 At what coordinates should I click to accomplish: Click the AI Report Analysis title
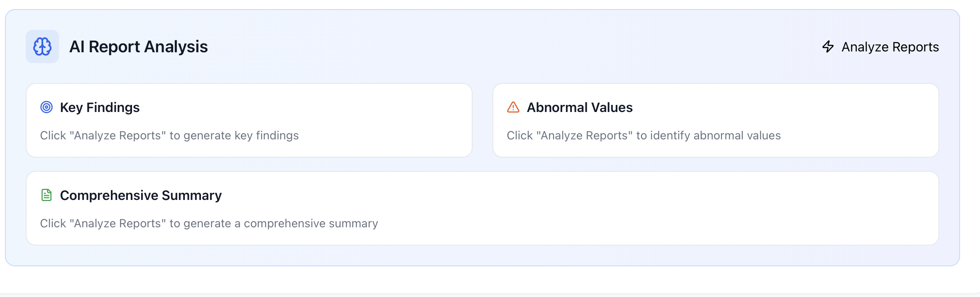[140, 47]
